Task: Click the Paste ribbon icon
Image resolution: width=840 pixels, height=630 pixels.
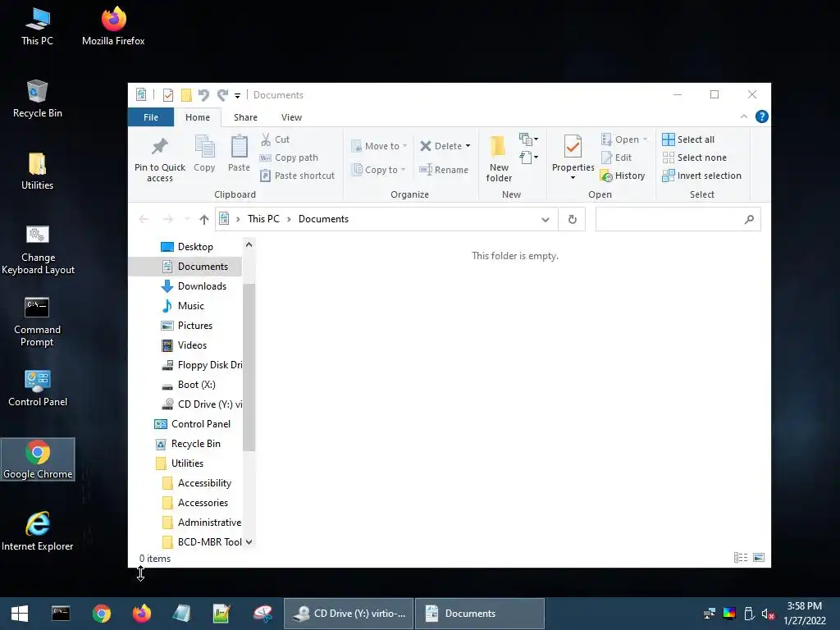Action: pos(239,147)
